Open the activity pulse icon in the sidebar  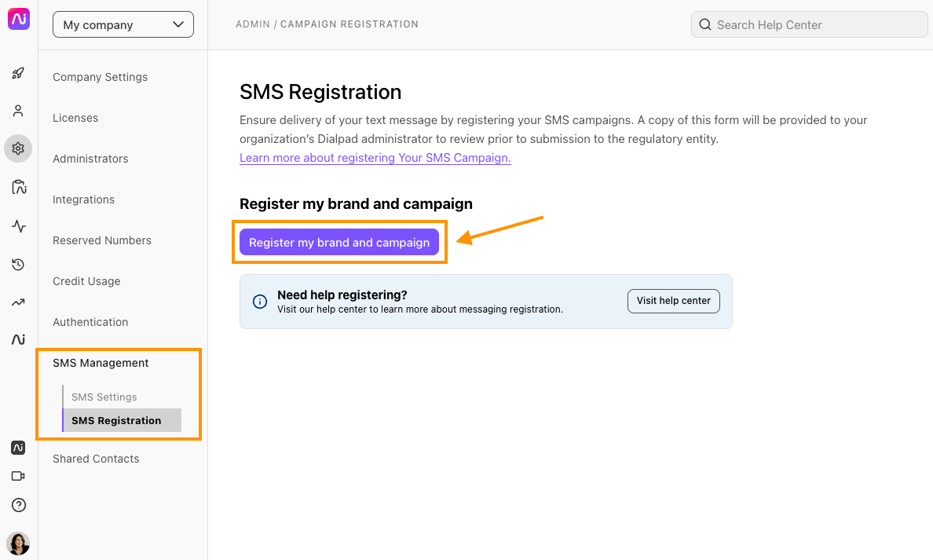tap(18, 226)
